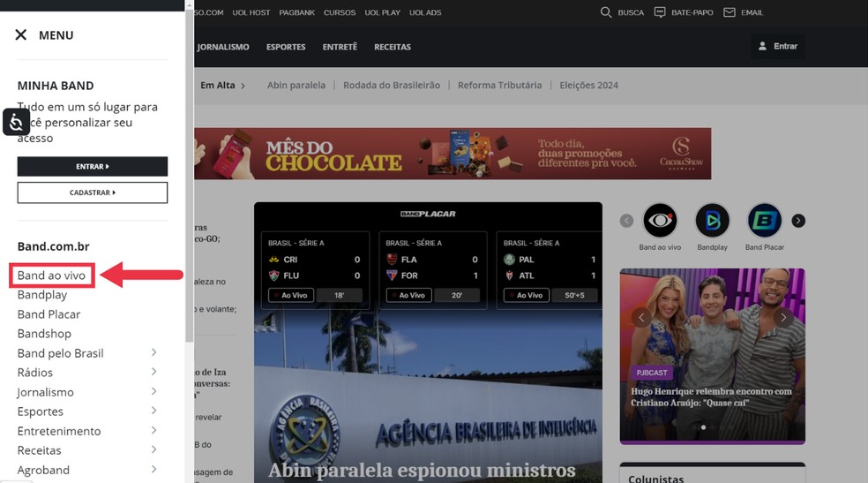Open RECEITAS in top navigation bar

(x=393, y=47)
